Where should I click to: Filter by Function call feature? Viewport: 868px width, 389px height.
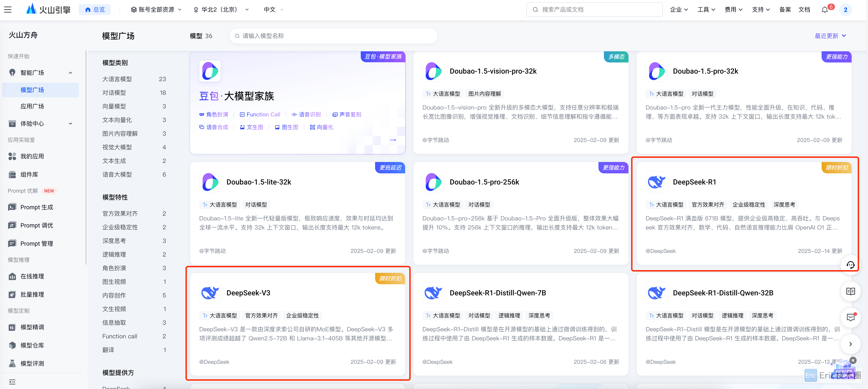[134, 336]
